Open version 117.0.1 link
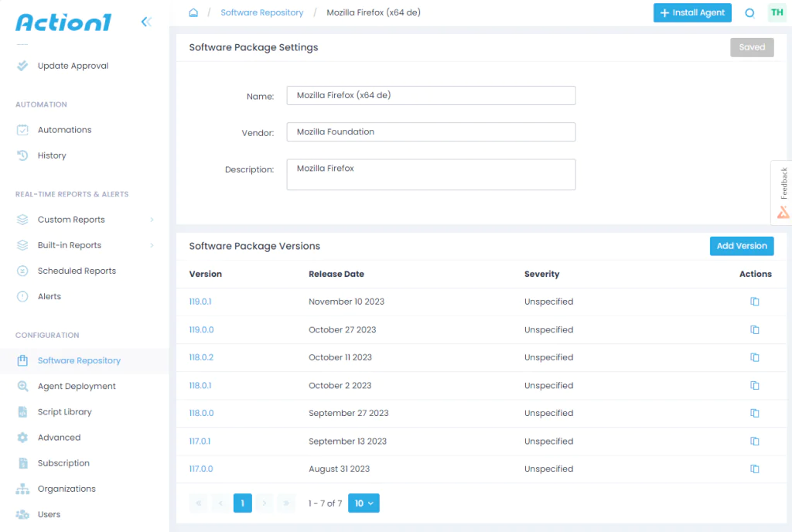The height and width of the screenshot is (532, 792). [200, 442]
